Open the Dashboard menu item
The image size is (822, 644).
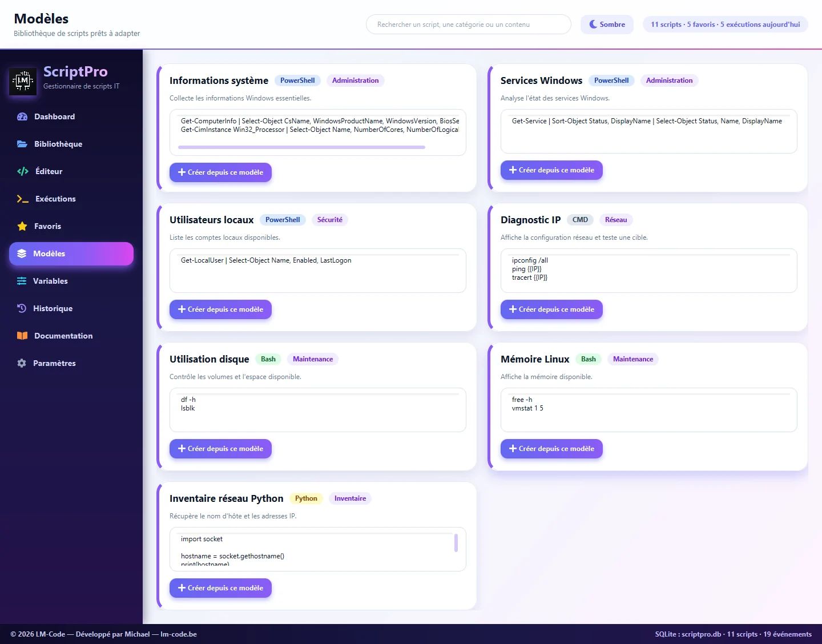[71, 116]
